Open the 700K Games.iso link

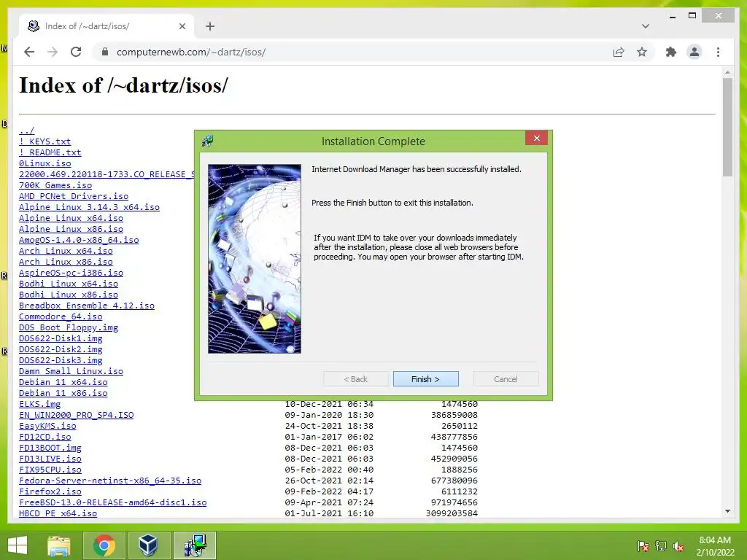(55, 185)
